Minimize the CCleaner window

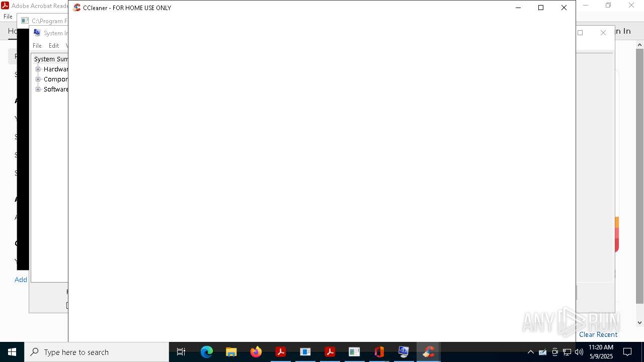[x=518, y=8]
